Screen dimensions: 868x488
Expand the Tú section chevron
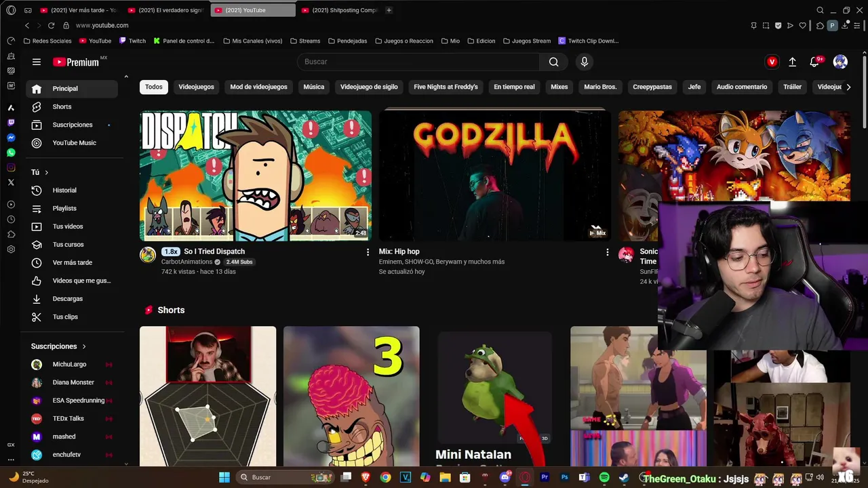[46, 173]
